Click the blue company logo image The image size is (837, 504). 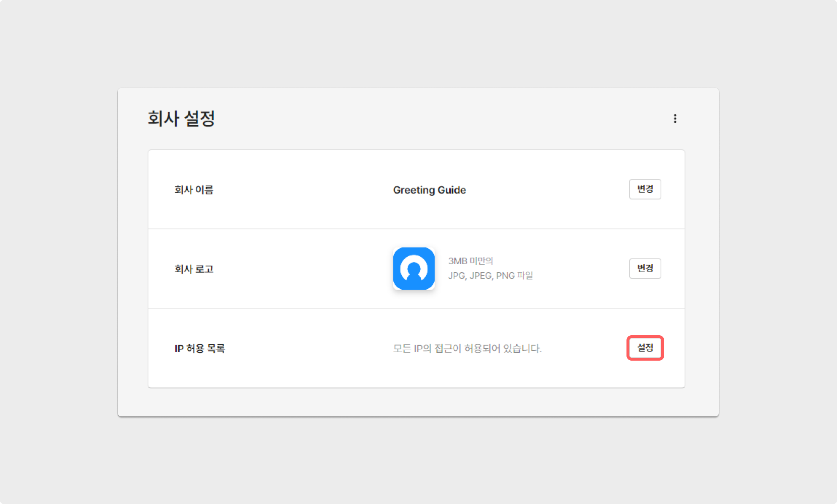414,268
